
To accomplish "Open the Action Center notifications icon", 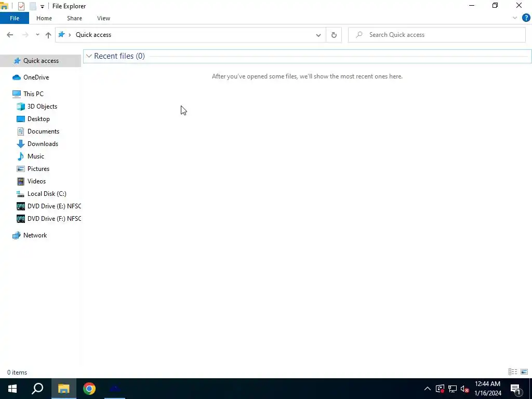I will point(515,389).
